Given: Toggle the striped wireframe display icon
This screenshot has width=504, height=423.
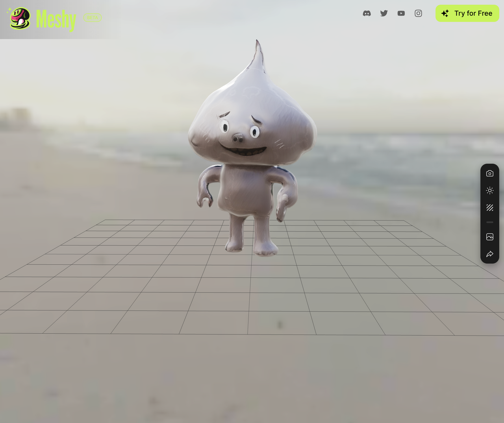Looking at the screenshot, I should coord(489,208).
